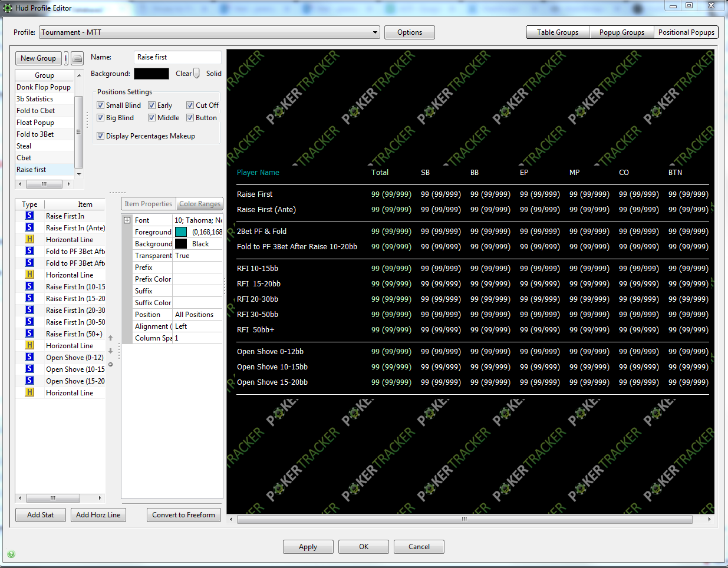
Task: Confirm with the OK button
Action: [x=364, y=547]
